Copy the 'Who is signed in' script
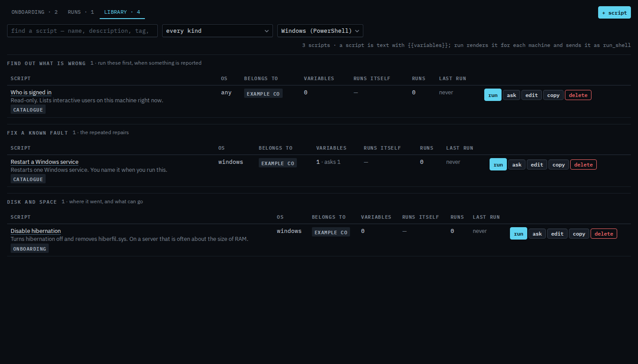Screen dimensions: 638x364 click(x=553, y=95)
